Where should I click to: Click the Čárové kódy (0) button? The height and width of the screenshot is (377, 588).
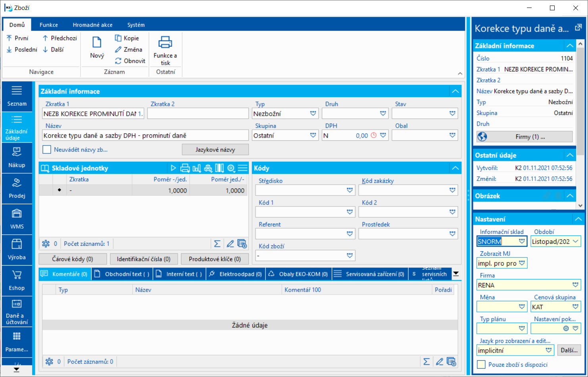(73, 259)
